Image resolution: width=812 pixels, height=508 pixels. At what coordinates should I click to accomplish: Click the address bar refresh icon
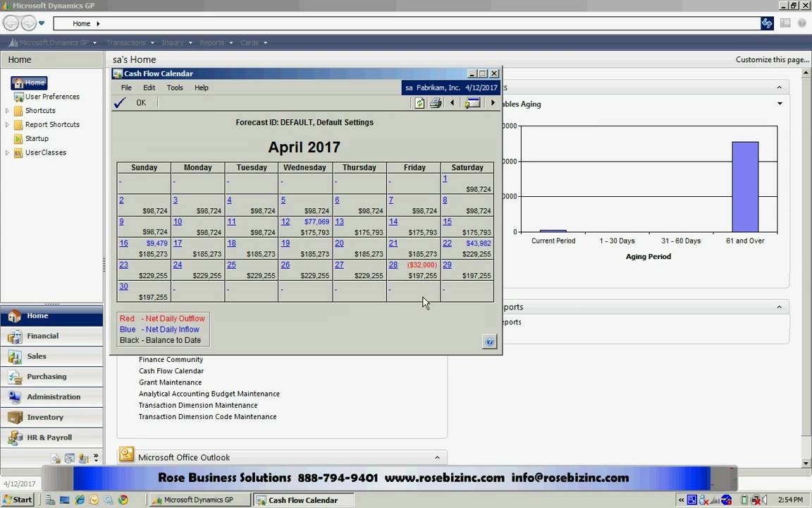[767, 23]
